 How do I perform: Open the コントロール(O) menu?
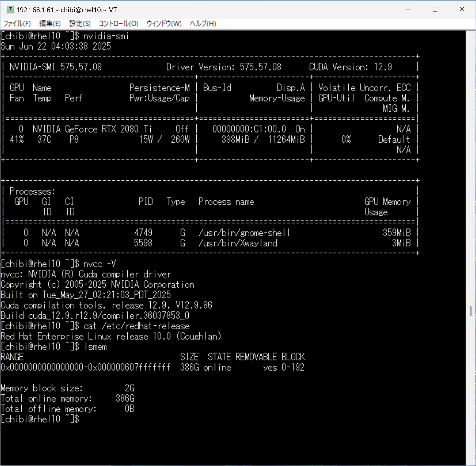coord(119,24)
